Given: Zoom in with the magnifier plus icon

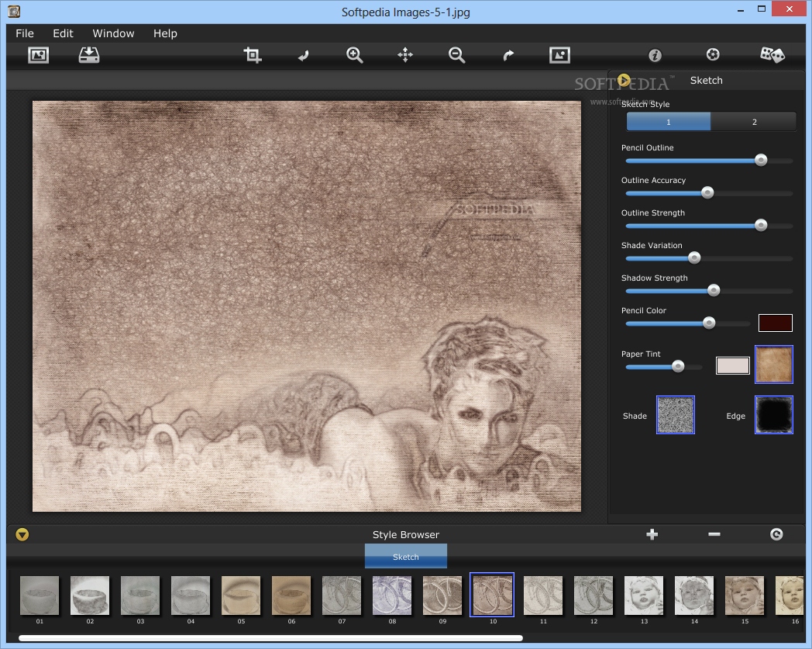Looking at the screenshot, I should click(x=354, y=55).
